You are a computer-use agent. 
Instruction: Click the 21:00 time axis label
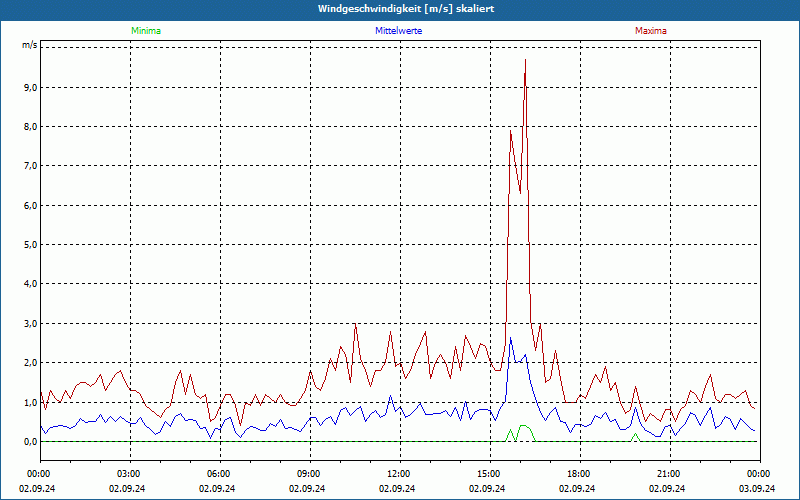pos(670,473)
